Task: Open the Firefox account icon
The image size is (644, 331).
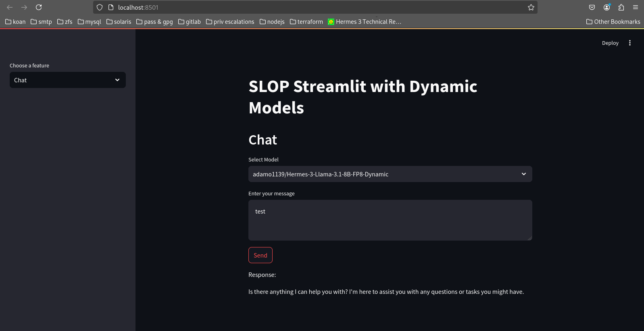Action: pos(606,7)
